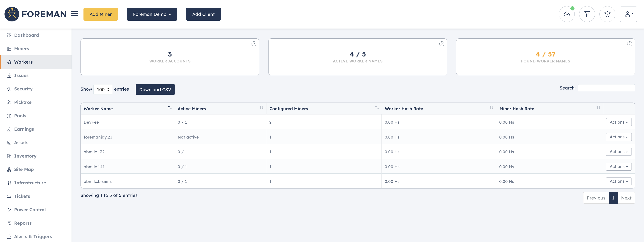Open Actions dropdown for DevFee row
This screenshot has height=242, width=644.
point(618,122)
